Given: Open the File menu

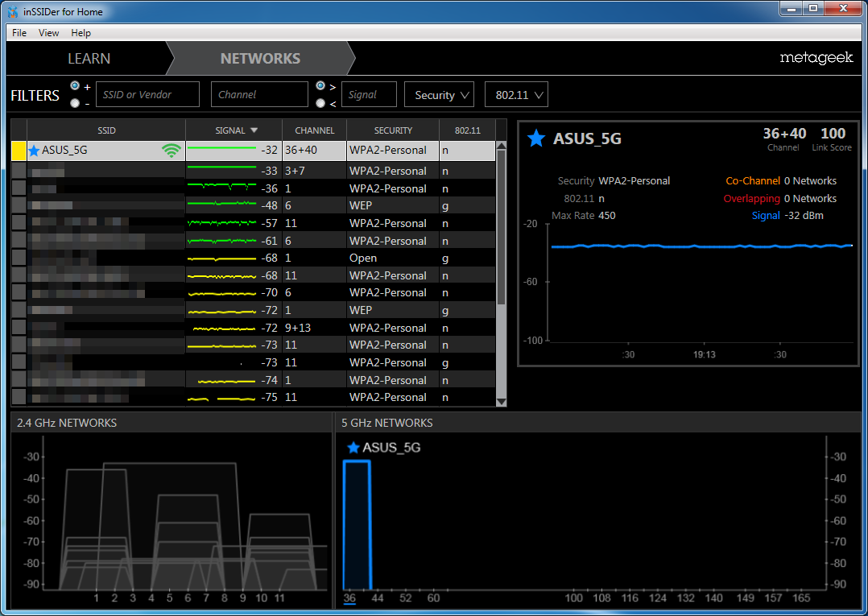Looking at the screenshot, I should pos(19,33).
